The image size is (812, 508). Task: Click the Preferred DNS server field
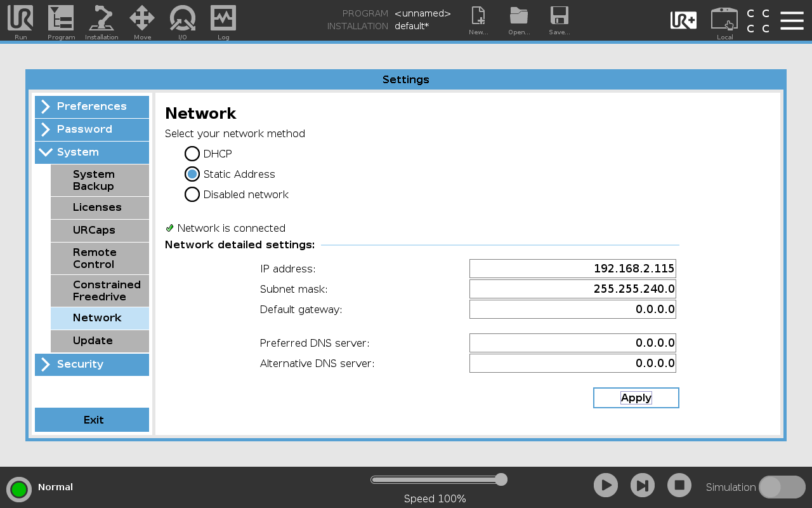pyautogui.click(x=573, y=343)
